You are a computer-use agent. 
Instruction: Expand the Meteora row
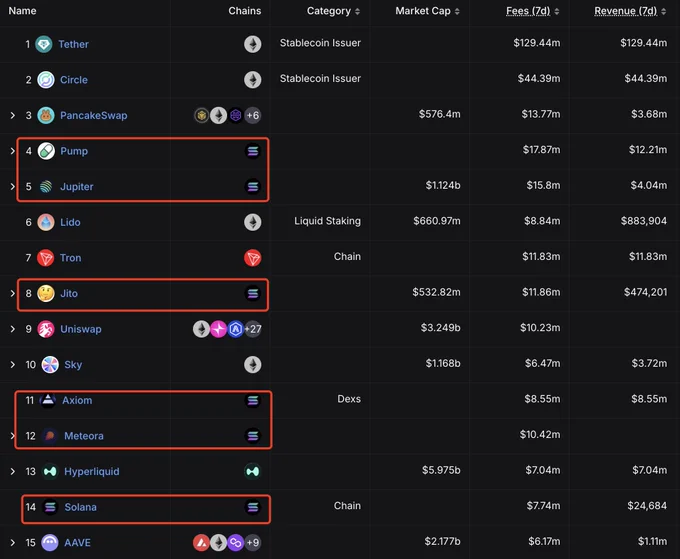(x=13, y=435)
